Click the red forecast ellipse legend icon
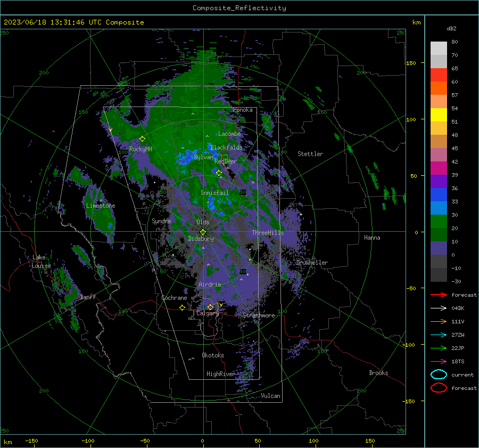This screenshot has width=479, height=448. click(x=439, y=388)
